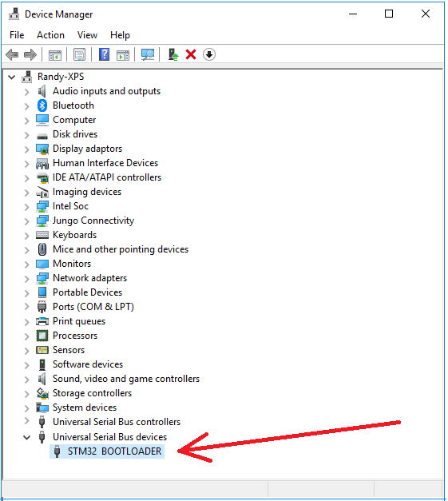Click the red X Uninstall device icon
Image resolution: width=448 pixels, height=501 pixels.
tap(191, 54)
